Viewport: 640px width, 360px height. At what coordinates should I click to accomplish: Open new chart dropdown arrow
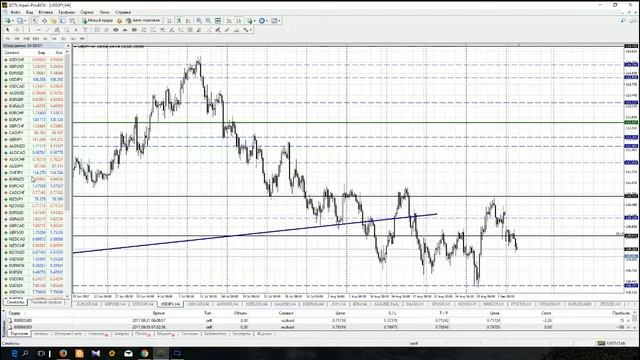point(13,21)
